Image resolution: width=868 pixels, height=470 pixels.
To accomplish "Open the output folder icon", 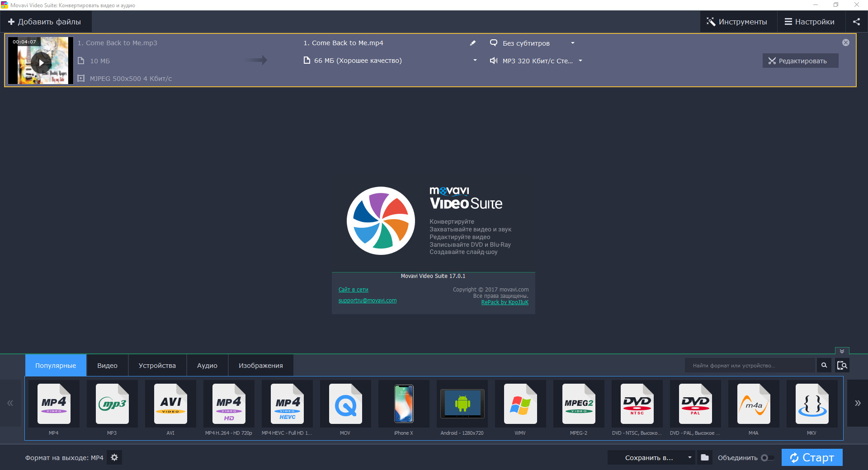I will (705, 457).
